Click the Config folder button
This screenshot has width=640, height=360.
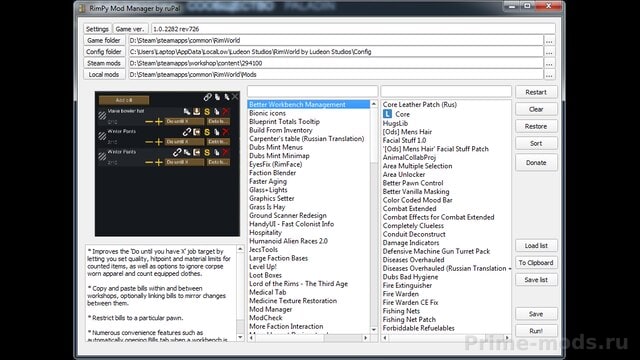(104, 52)
